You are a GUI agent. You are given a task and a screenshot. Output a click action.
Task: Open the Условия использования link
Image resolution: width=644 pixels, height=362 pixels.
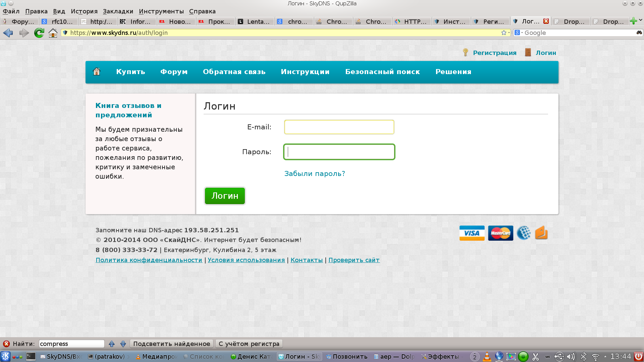(246, 260)
